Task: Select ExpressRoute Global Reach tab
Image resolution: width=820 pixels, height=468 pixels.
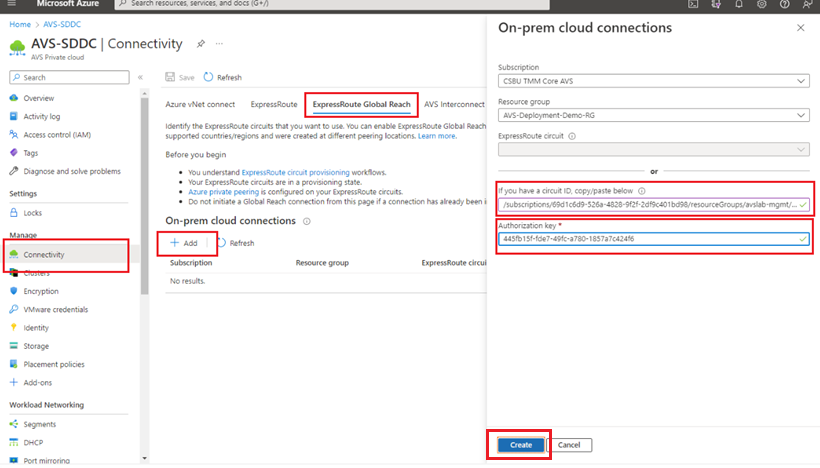Action: tap(361, 105)
